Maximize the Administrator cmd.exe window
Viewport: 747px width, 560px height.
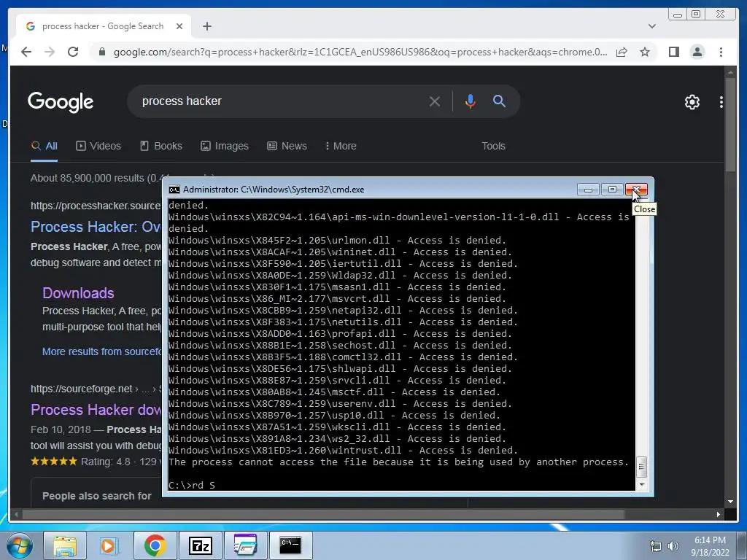tap(612, 190)
